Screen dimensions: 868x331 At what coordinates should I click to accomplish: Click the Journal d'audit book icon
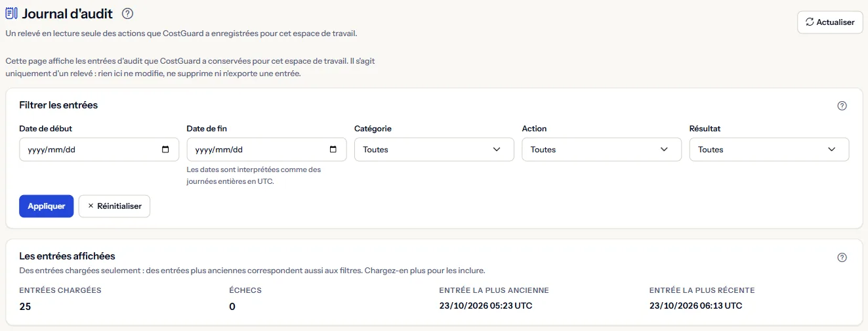11,13
